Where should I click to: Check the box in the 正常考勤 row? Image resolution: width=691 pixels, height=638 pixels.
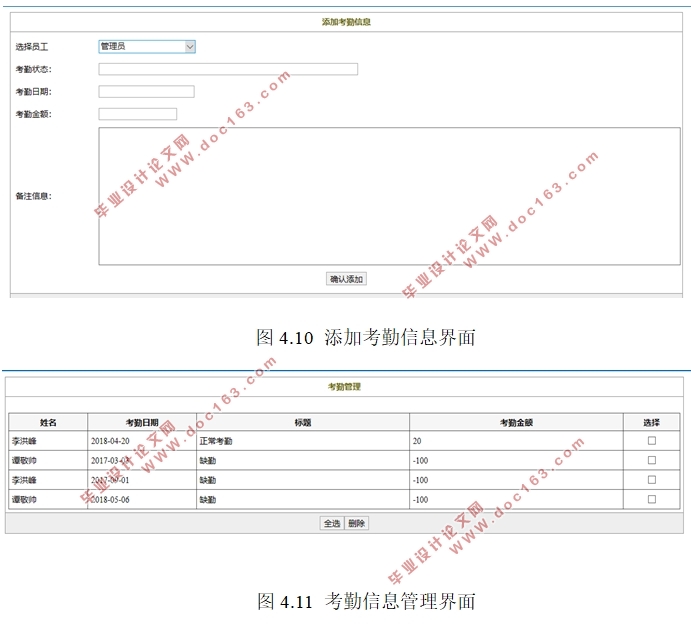click(x=652, y=441)
